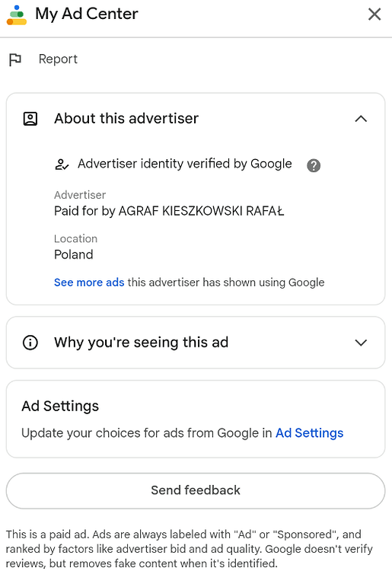This screenshot has width=392, height=571.
Task: Click the My Ad Center title
Action: (87, 14)
